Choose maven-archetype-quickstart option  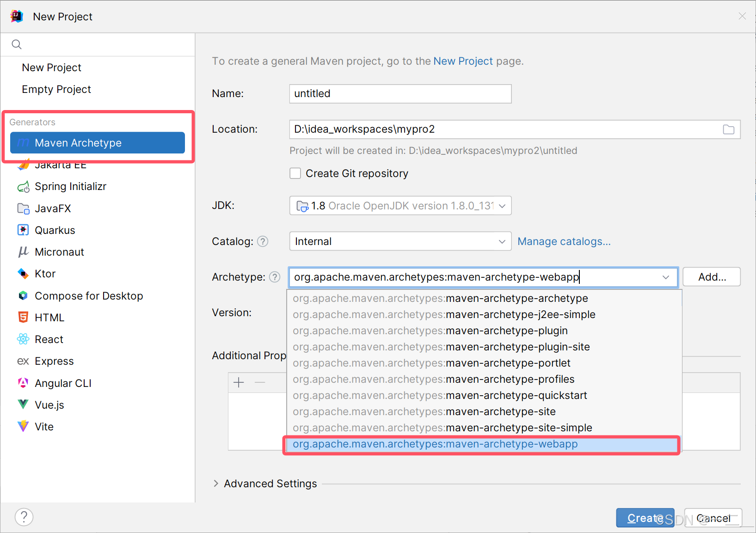[x=484, y=395]
